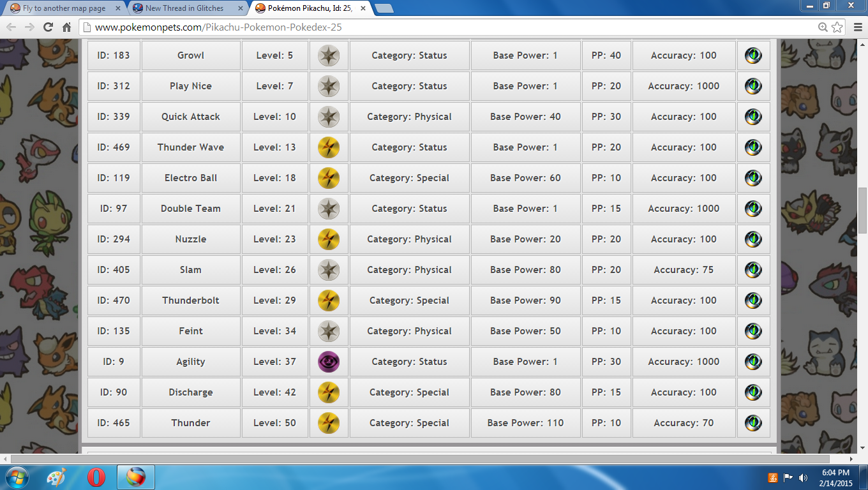This screenshot has height=490, width=868.
Task: Click the 'Thunderbolt' move name cell
Action: pyautogui.click(x=191, y=301)
